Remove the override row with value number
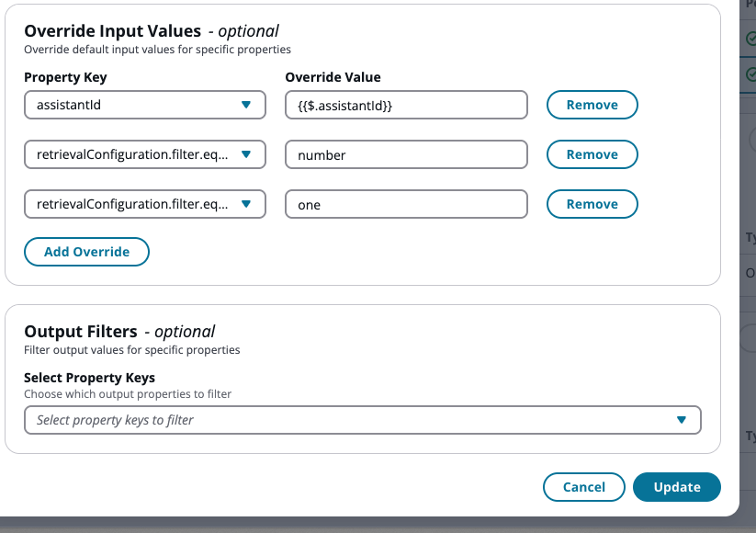Viewport: 756px width, 533px height. tap(592, 154)
